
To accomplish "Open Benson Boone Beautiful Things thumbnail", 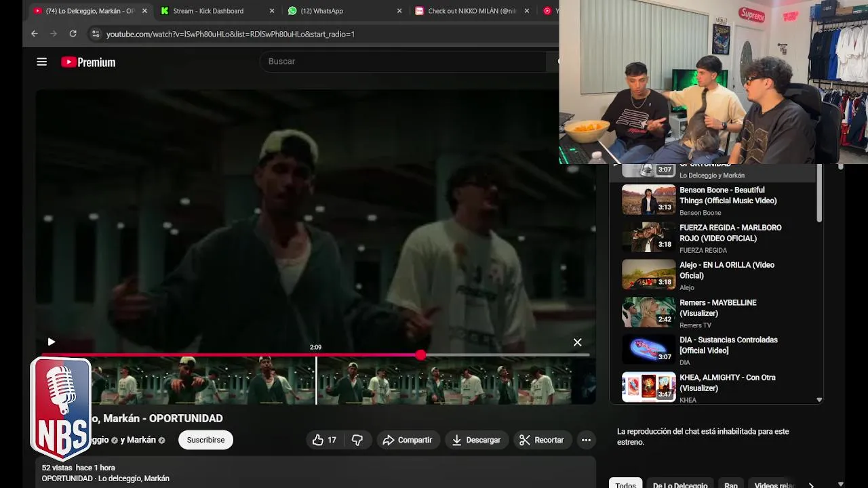I will pos(649,199).
